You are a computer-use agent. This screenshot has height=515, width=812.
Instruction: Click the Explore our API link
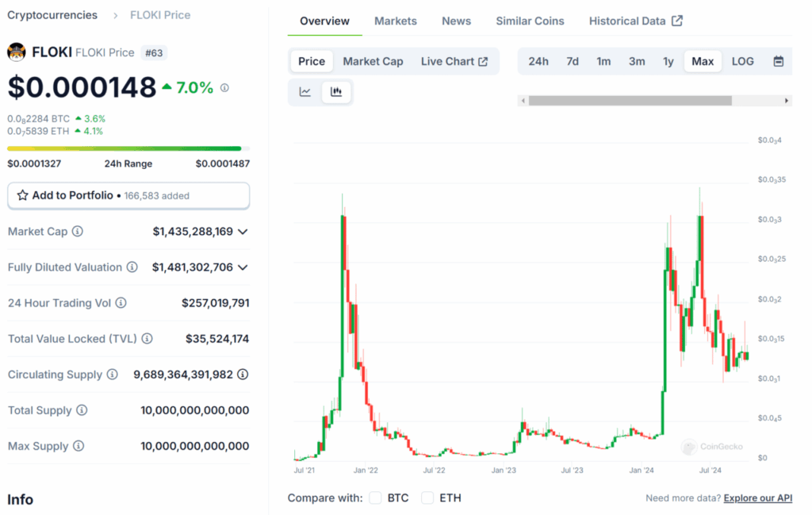point(757,498)
